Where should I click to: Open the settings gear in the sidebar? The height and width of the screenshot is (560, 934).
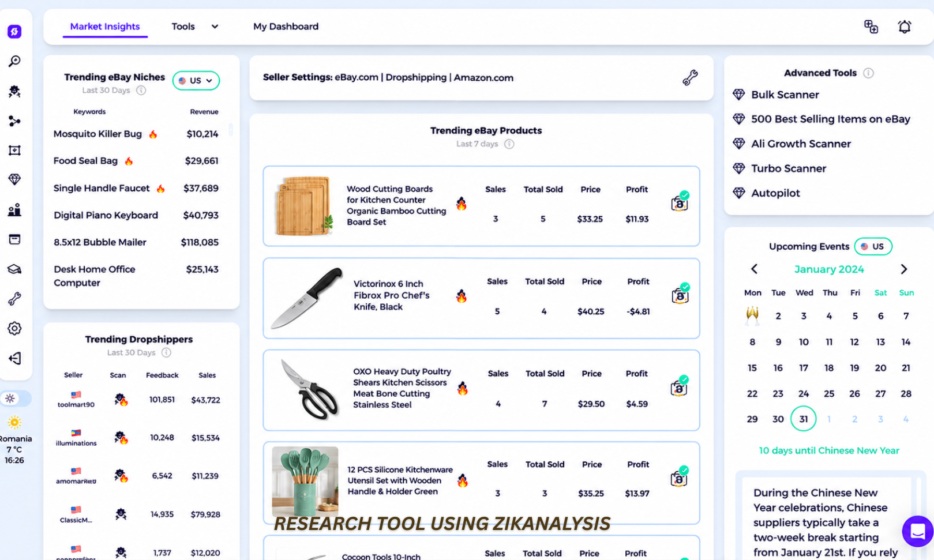point(14,328)
